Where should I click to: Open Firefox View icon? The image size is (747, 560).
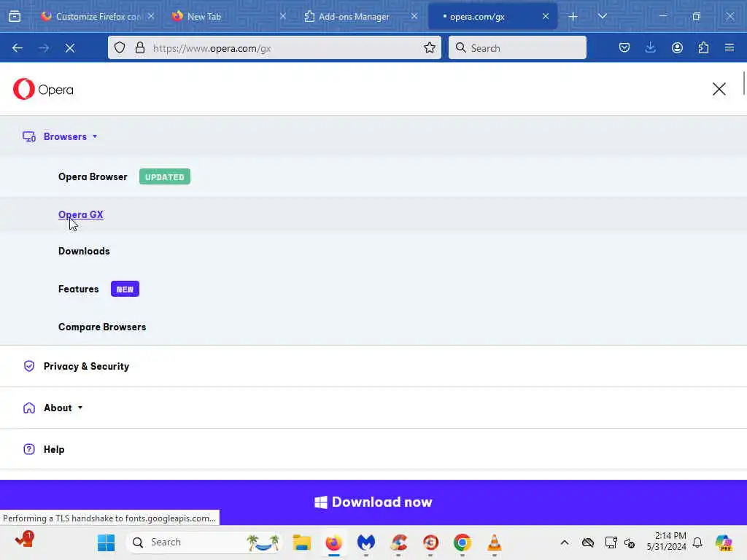pyautogui.click(x=15, y=17)
